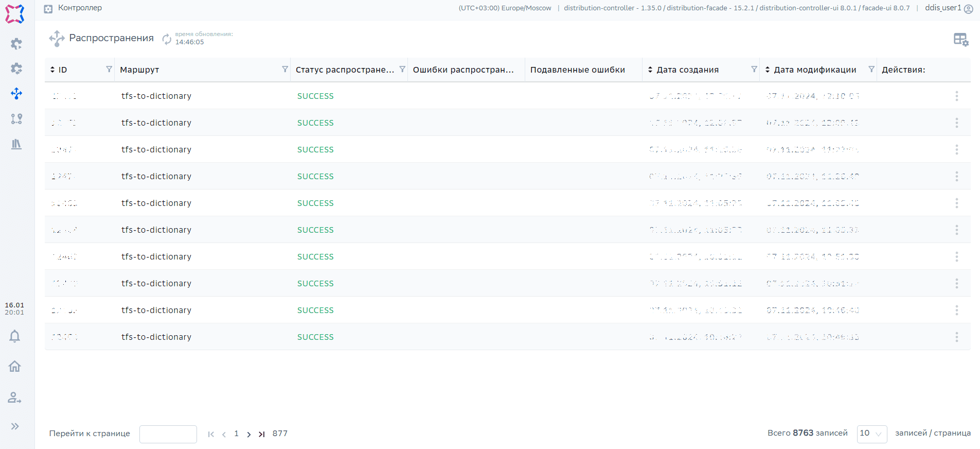Viewport: 980px width, 449px height.
Task: Expand the sidebar with double-chevron icon
Action: tap(15, 426)
